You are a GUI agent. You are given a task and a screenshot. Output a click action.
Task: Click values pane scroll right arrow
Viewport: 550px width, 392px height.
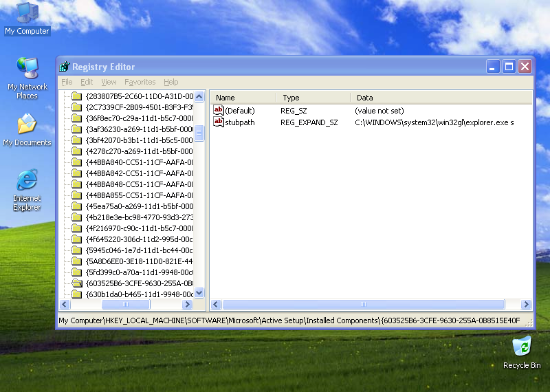point(526,304)
